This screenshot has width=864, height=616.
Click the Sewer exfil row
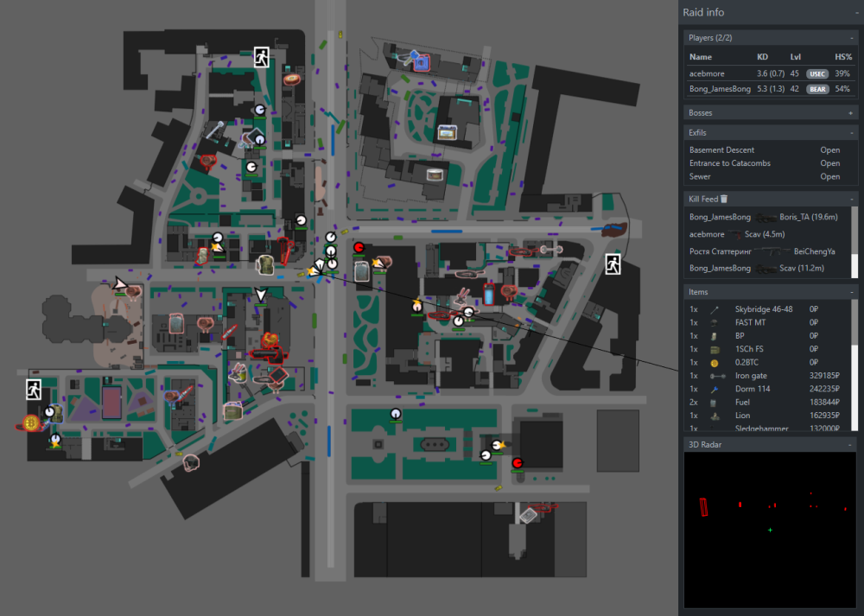coord(765,177)
